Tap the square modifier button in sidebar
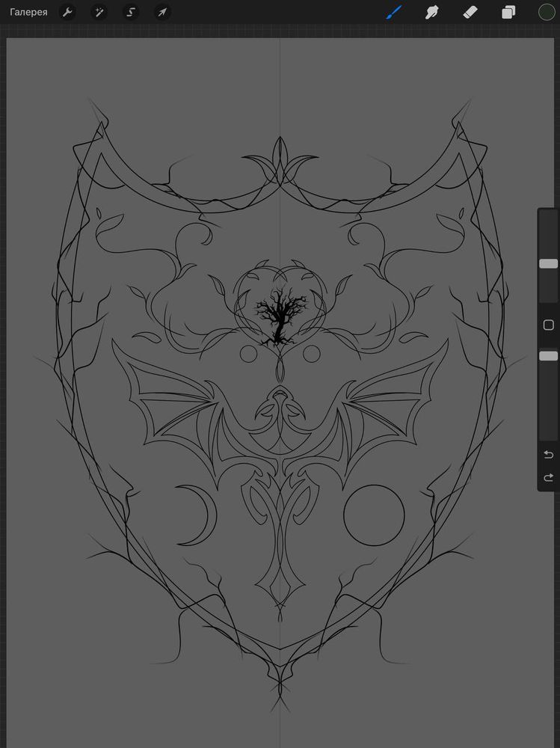 pyautogui.click(x=549, y=325)
